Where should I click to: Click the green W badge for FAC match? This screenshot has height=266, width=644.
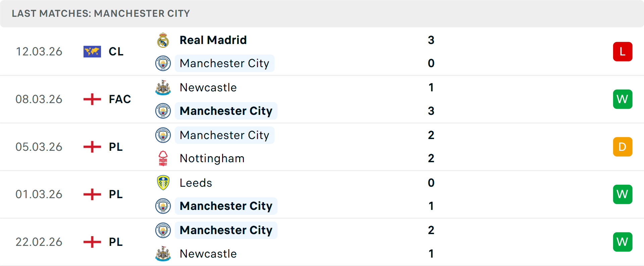click(x=622, y=99)
